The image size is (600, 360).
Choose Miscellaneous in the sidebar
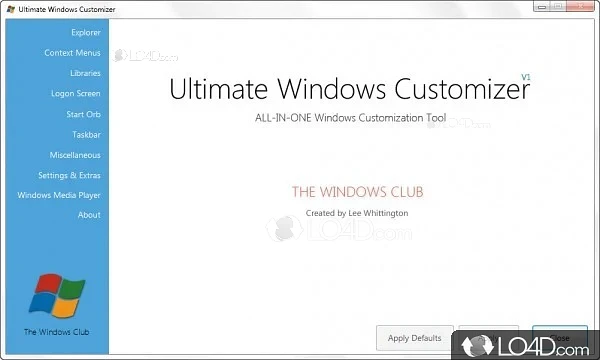pos(75,155)
